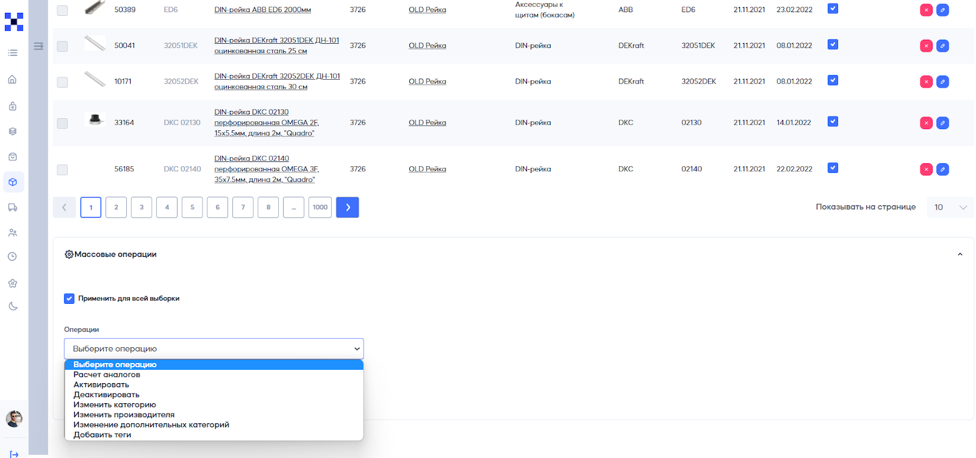Click the home icon in left sidebar
This screenshot has height=458, width=976.
pyautogui.click(x=12, y=79)
